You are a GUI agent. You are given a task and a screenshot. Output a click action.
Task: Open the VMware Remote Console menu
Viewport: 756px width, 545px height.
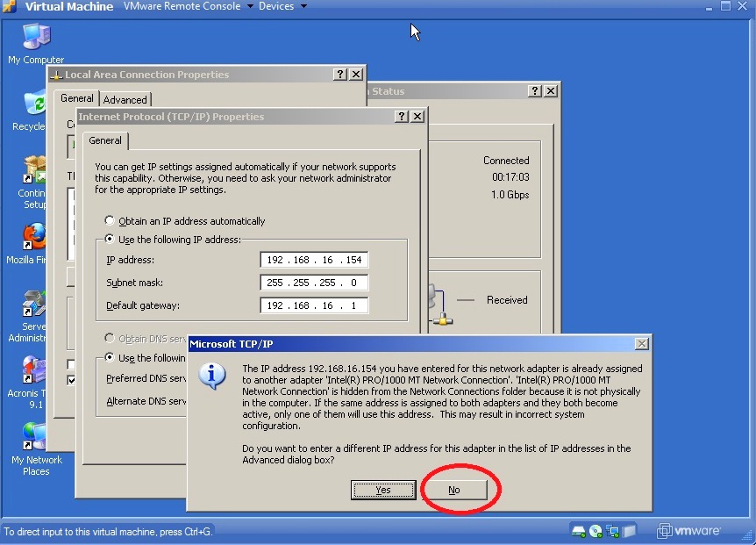[188, 6]
